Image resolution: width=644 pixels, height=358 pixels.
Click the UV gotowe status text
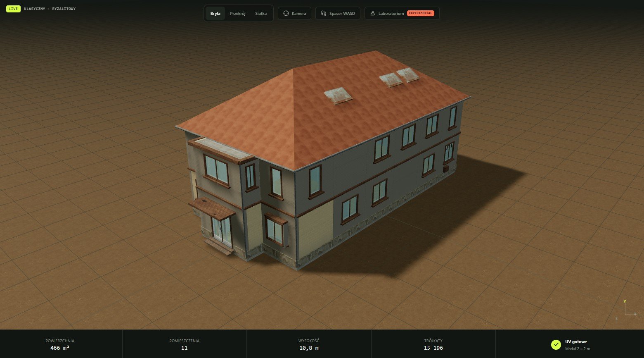[576, 342]
